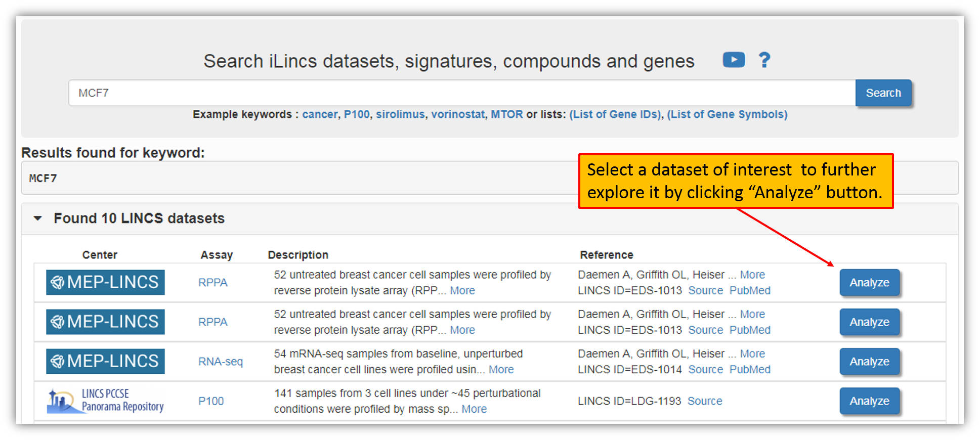Analyze the first RPPA dataset
The width and height of the screenshot is (980, 440).
869,282
